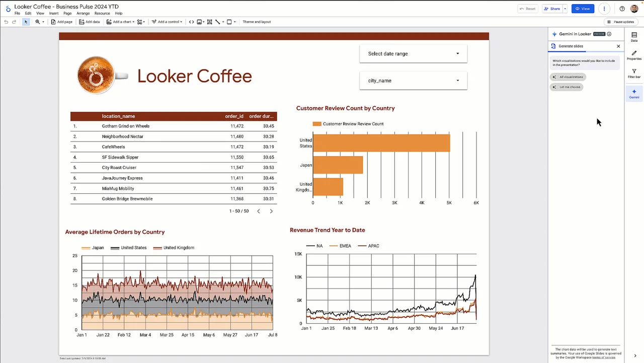Open the city_name filter dropdown
The height and width of the screenshot is (363, 644).
click(x=413, y=81)
